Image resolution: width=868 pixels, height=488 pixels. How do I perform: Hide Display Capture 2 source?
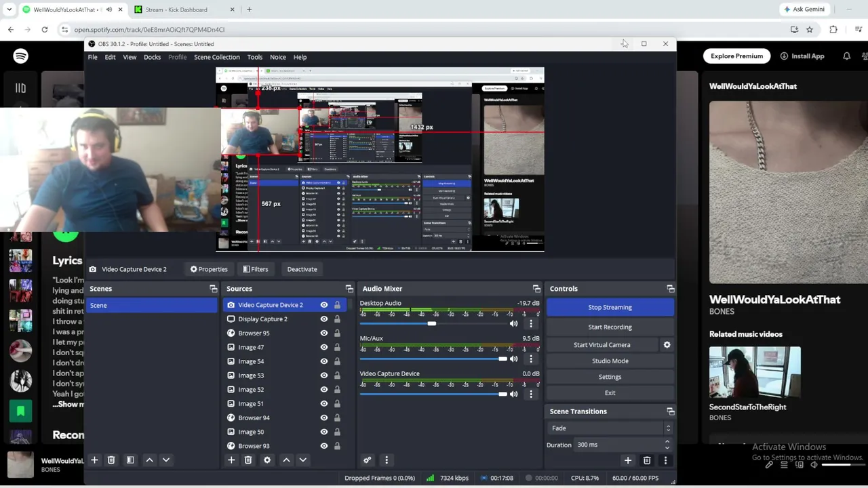point(323,319)
